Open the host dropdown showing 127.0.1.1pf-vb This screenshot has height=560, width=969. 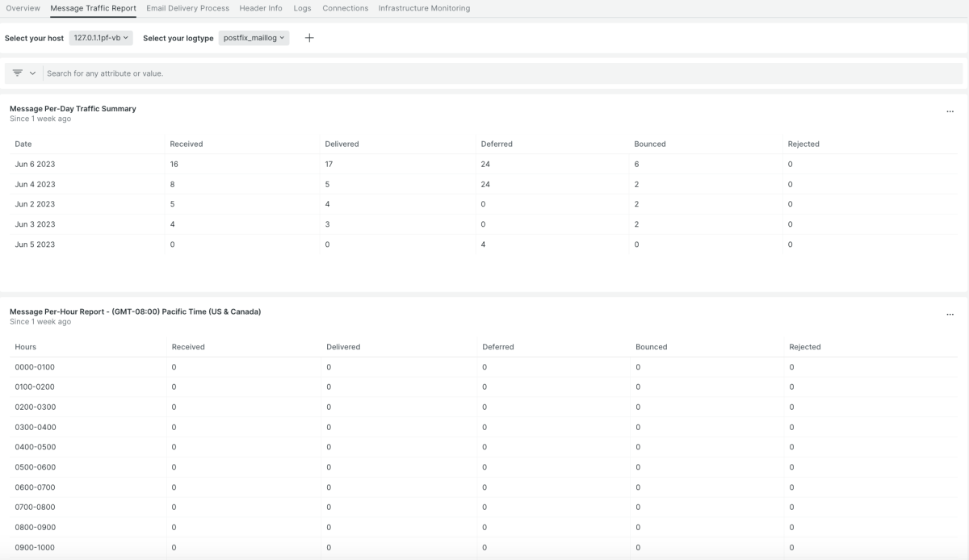pos(101,38)
